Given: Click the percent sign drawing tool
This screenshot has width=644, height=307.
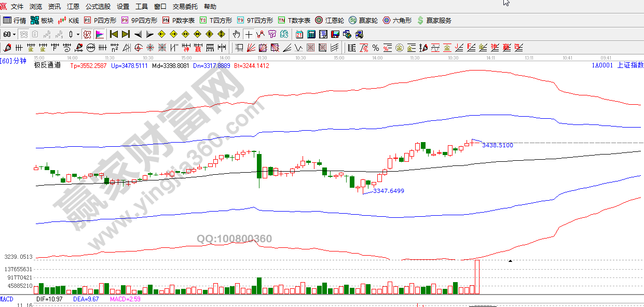Looking at the screenshot, I should point(376,48).
